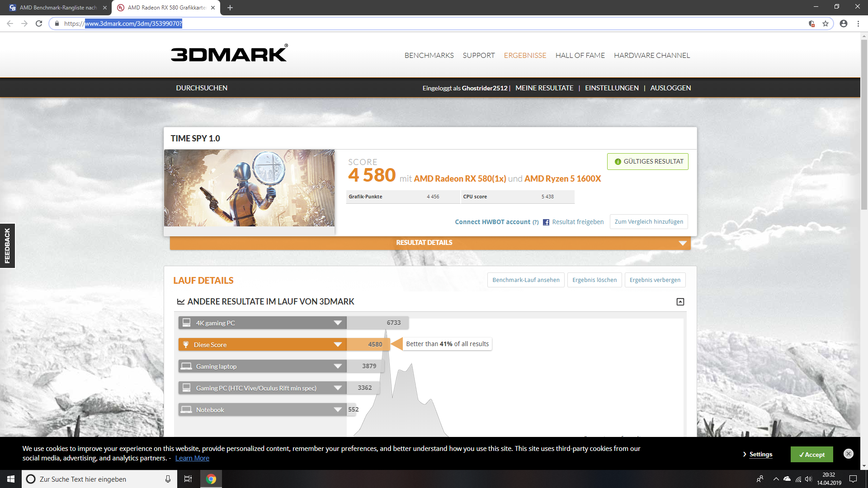The image size is (868, 488).
Task: Open Windows Task View icon
Action: [188, 479]
